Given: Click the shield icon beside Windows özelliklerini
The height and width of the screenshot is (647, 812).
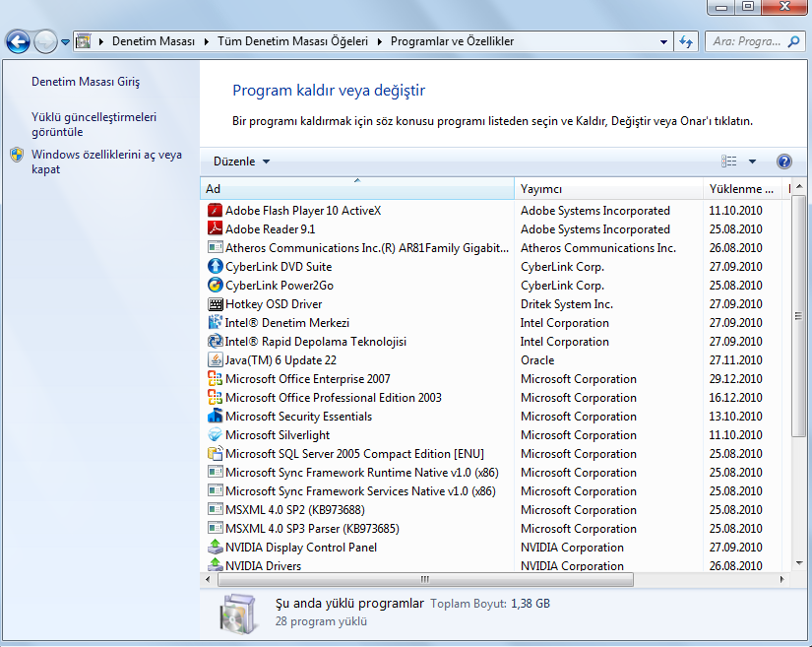Looking at the screenshot, I should pyautogui.click(x=17, y=155).
